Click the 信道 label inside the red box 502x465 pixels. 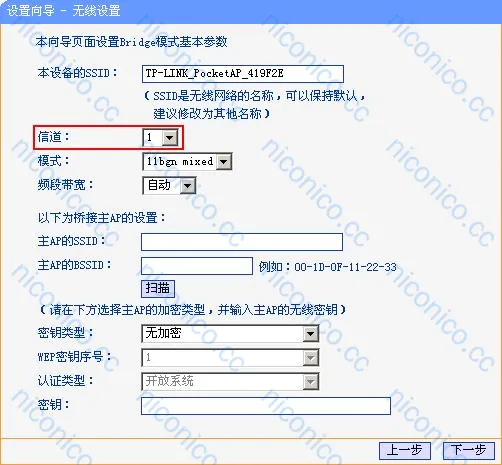(x=53, y=137)
